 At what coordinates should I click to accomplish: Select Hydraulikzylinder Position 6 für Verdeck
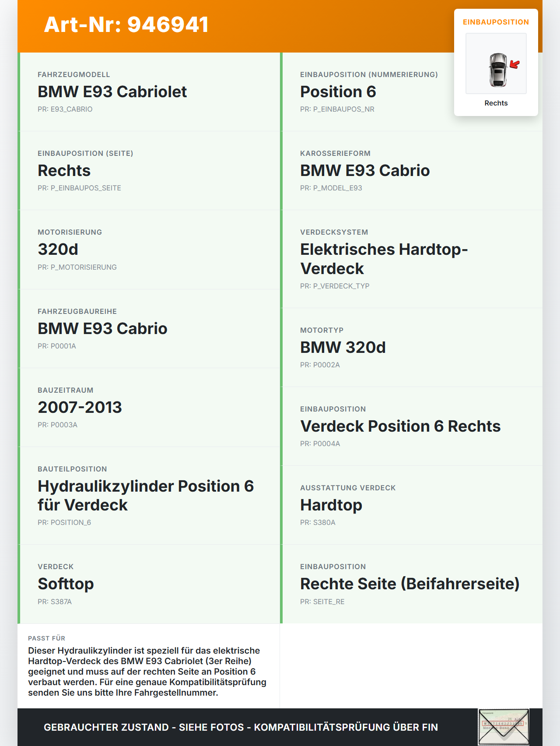tap(149, 496)
